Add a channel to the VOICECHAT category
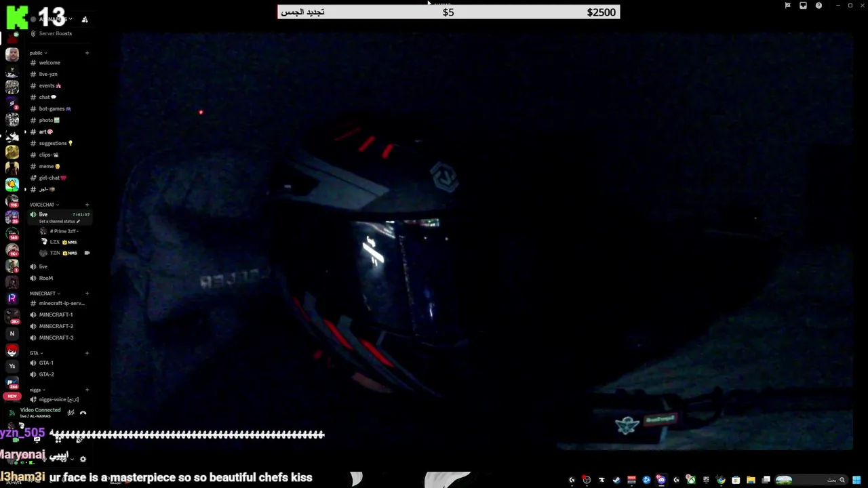The height and width of the screenshot is (488, 868). point(87,205)
